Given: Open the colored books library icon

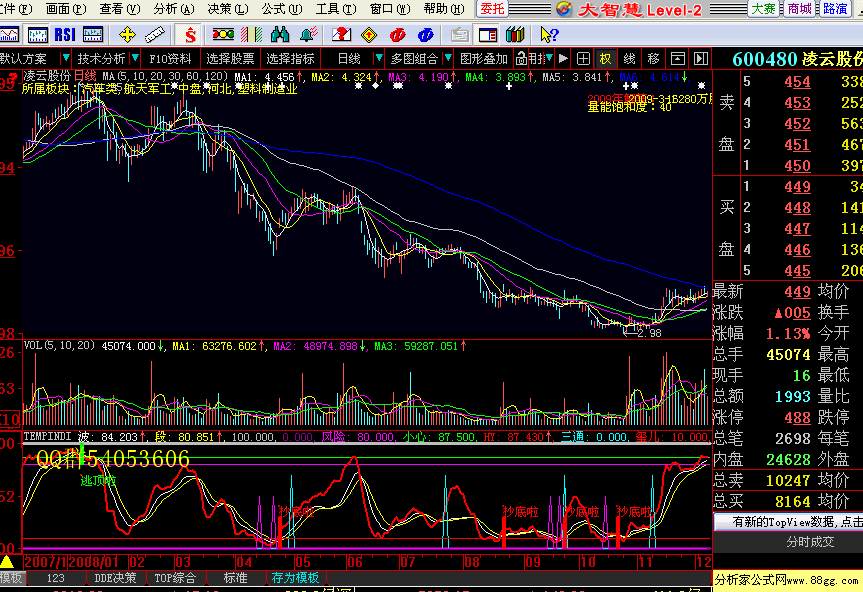Looking at the screenshot, I should coord(515,35).
